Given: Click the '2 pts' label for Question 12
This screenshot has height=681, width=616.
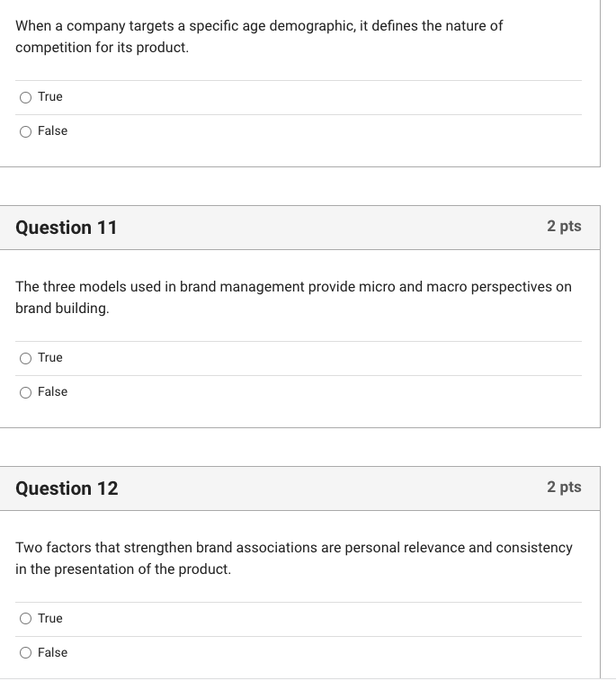Looking at the screenshot, I should 564,488.
